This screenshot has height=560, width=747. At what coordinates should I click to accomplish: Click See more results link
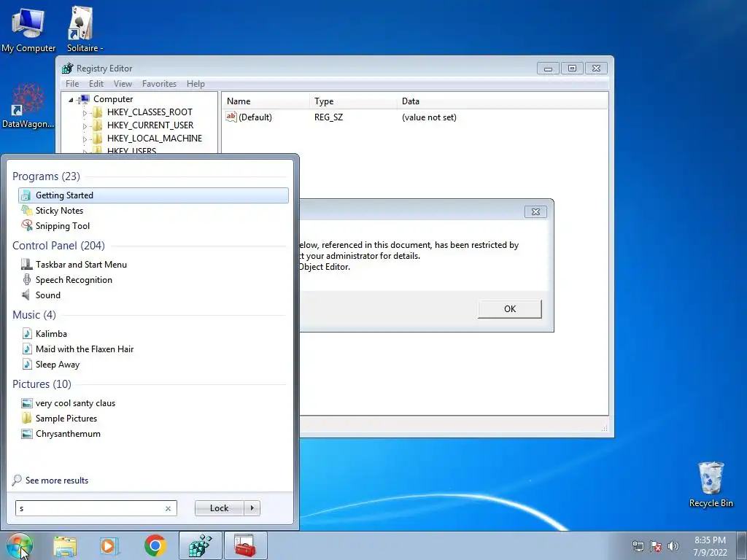tap(57, 481)
